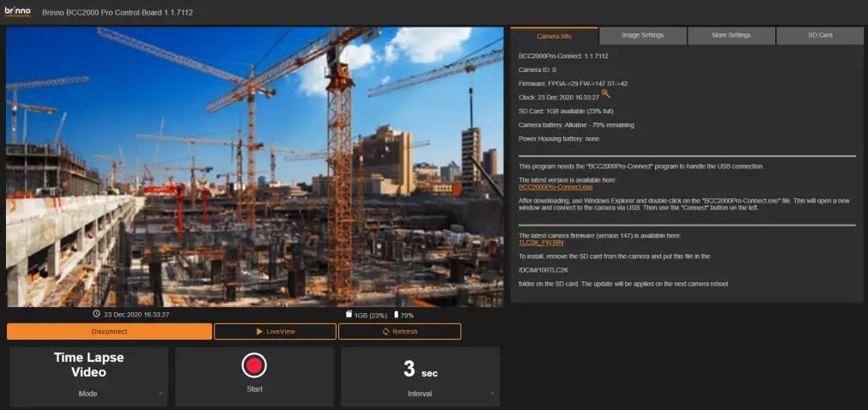The image size is (868, 410).
Task: Click the battery level icon below preview
Action: coord(396,315)
